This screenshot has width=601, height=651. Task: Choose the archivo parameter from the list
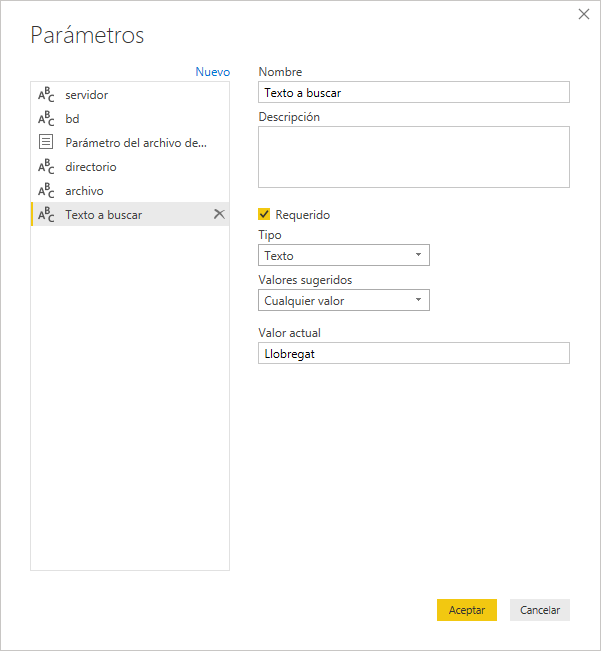84,191
